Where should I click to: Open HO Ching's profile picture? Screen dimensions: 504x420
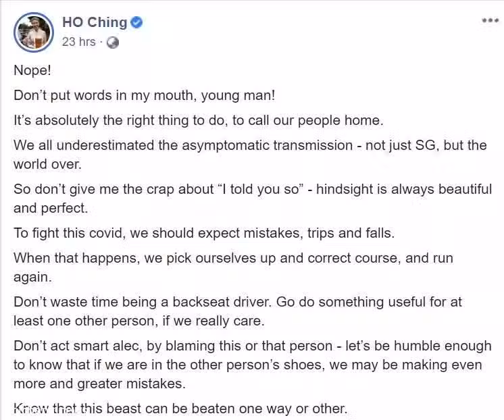point(33,32)
